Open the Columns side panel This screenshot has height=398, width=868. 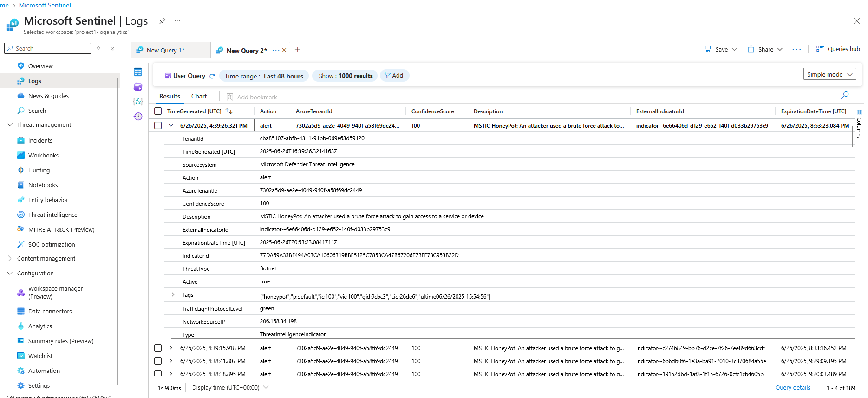click(859, 124)
